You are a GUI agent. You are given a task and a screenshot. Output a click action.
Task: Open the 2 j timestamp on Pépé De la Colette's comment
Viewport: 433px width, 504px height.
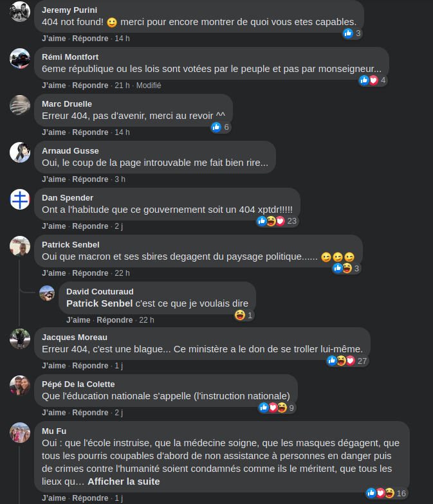(118, 413)
